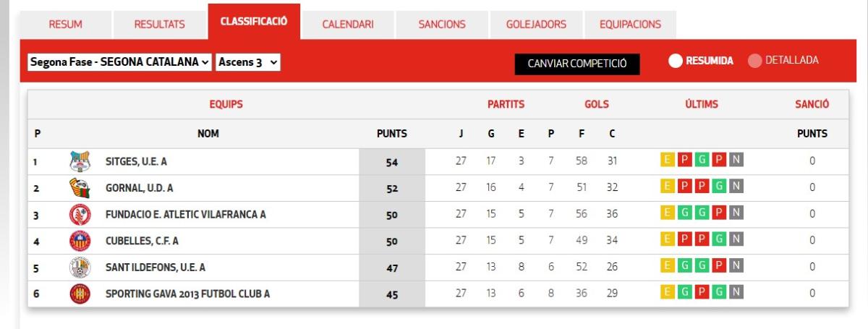Open the Golejadors tab
Image resolution: width=868 pixels, height=329 pixels.
(x=536, y=24)
